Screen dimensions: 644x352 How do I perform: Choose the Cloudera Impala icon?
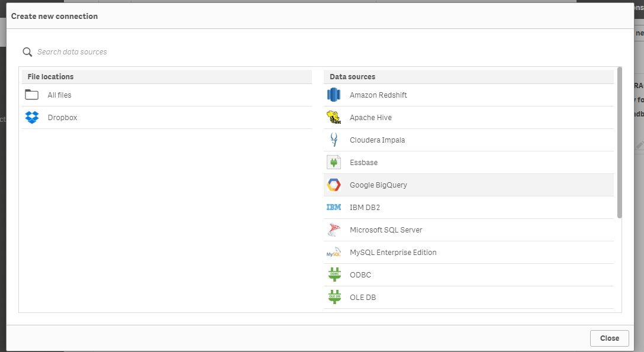click(334, 140)
